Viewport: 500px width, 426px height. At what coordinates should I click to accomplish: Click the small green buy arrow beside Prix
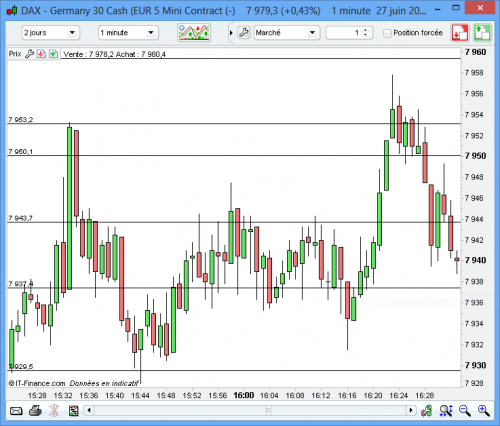point(53,54)
